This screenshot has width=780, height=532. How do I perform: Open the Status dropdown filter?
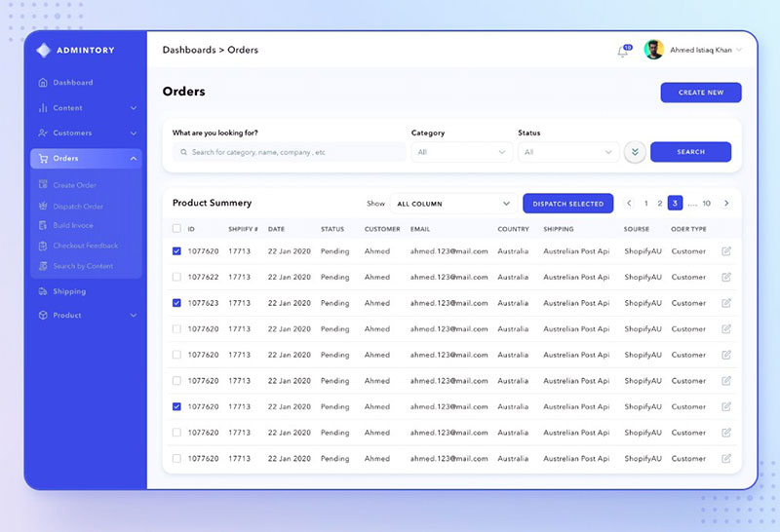(x=568, y=152)
